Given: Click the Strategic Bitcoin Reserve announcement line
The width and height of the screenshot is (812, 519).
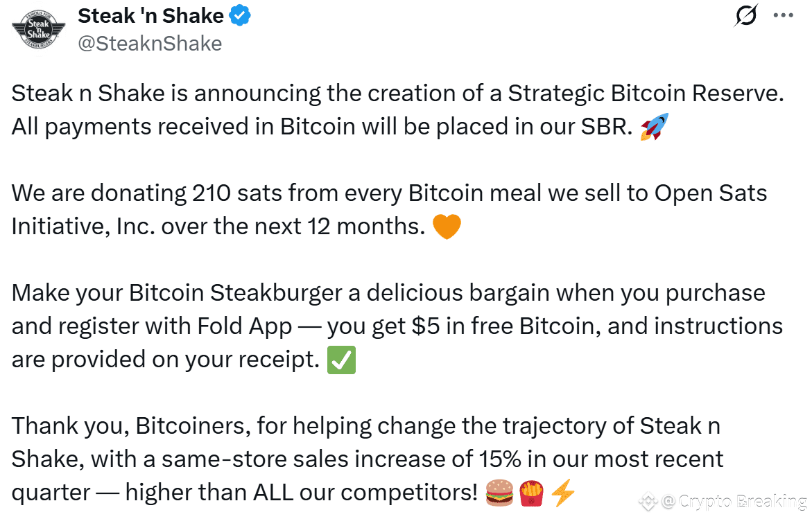Looking at the screenshot, I should [398, 94].
